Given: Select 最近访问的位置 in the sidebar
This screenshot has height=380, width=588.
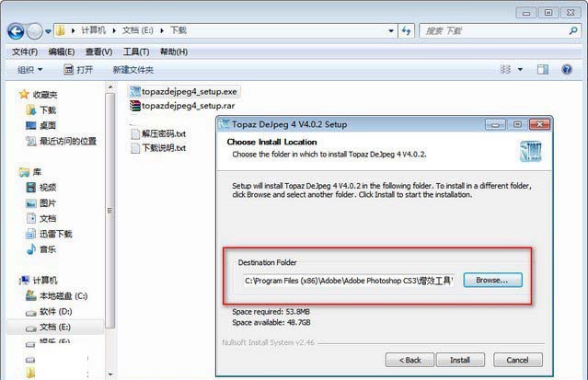Looking at the screenshot, I should (61, 141).
